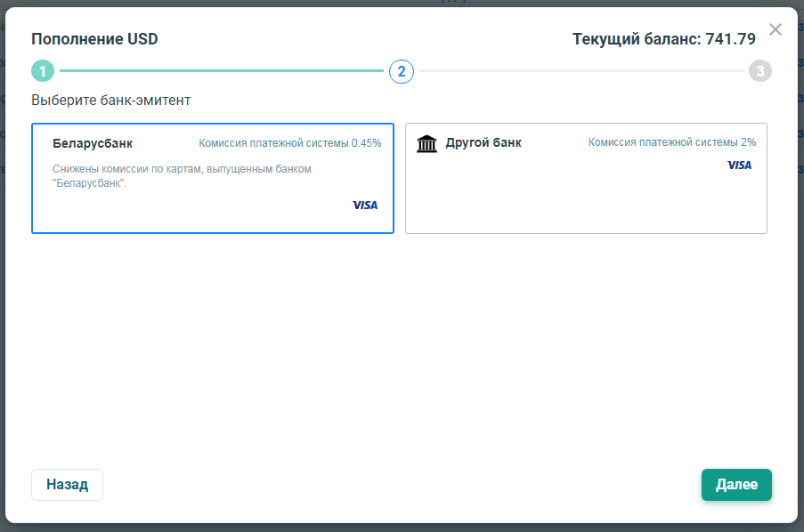
Task: Click the VISA logo in Другой банк card
Action: [739, 165]
